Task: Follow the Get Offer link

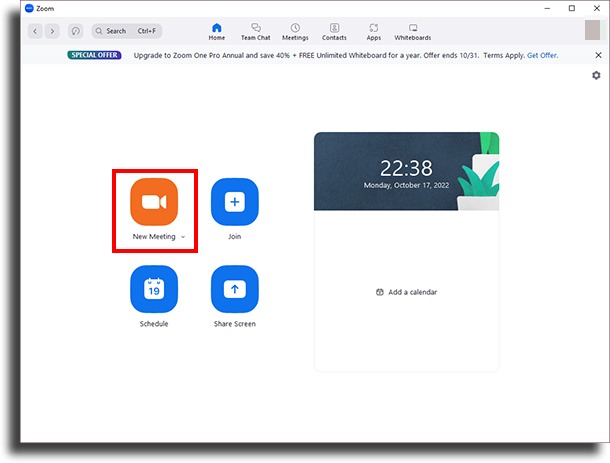Action: tap(542, 55)
